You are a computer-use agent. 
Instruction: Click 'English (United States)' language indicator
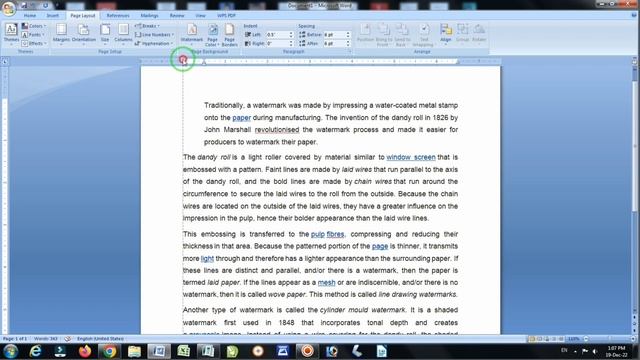[x=100, y=339]
